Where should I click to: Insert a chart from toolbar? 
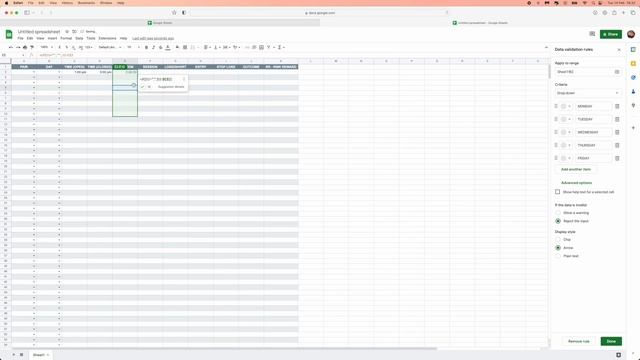tap(261, 47)
